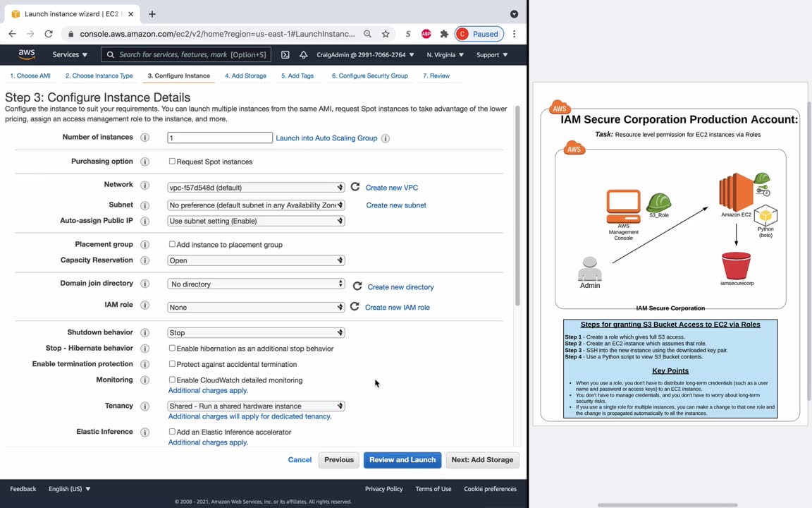812x508 pixels.
Task: Show info for Purchasing option
Action: point(145,162)
